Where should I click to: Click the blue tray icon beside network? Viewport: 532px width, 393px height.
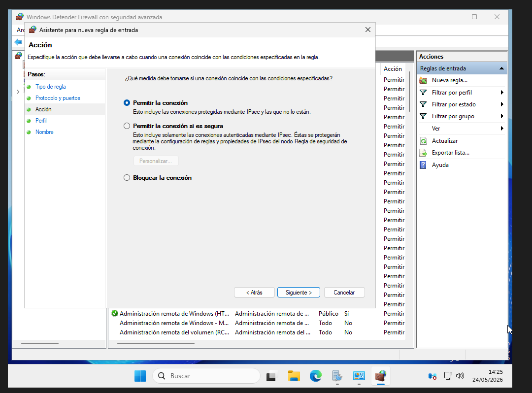(432, 376)
